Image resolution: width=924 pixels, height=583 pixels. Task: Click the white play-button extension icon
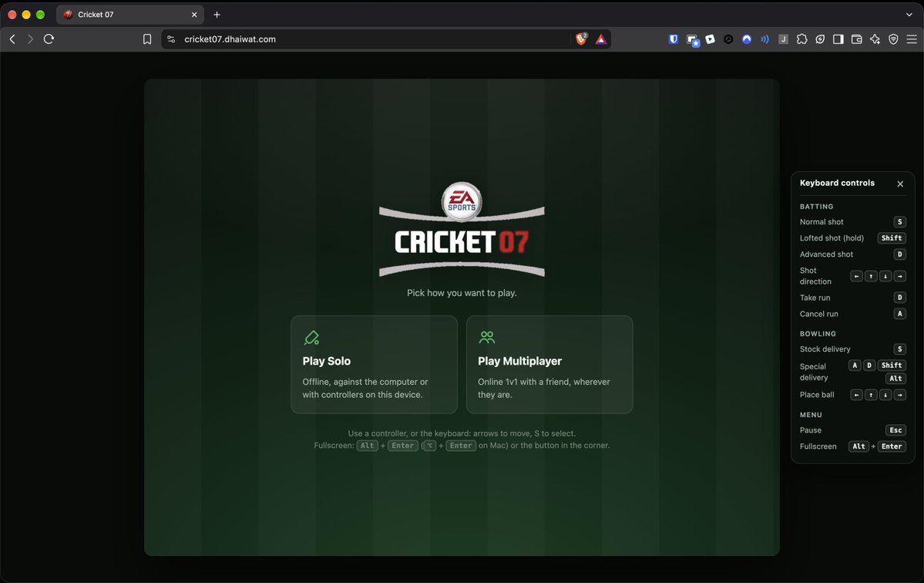[710, 39]
